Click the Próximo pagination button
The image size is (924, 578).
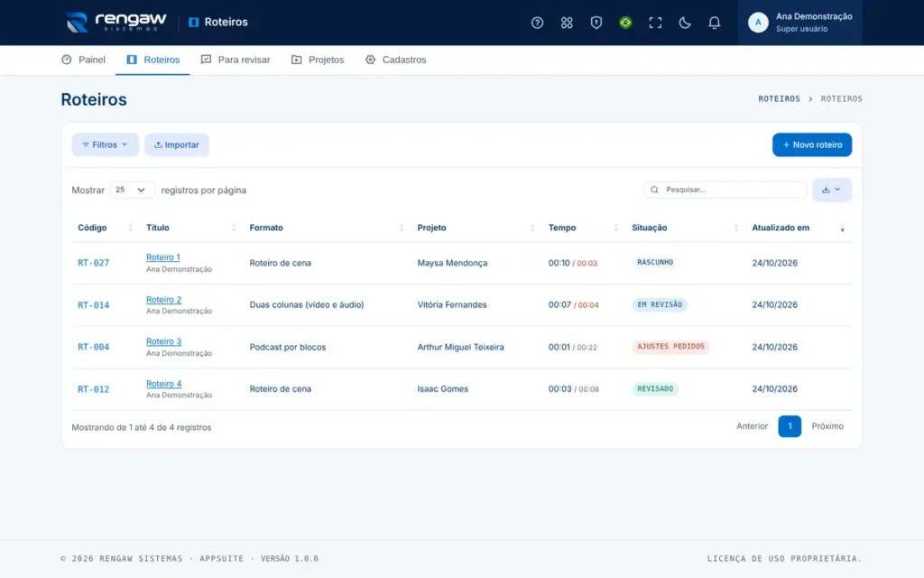click(x=827, y=426)
